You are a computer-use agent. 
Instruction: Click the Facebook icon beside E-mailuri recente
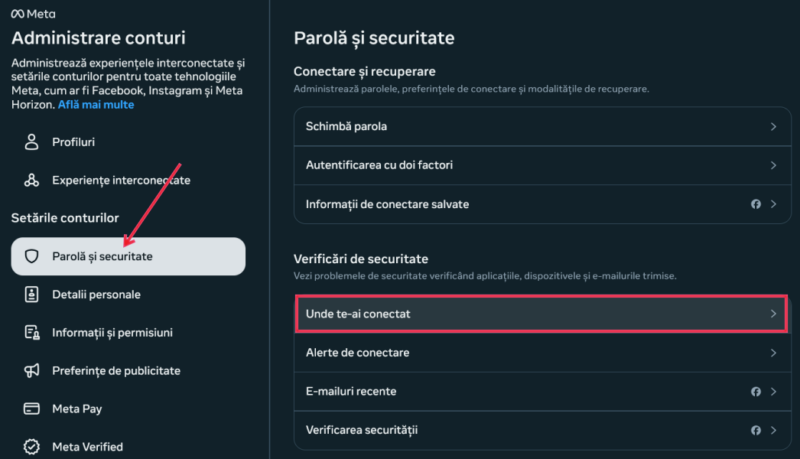point(756,391)
